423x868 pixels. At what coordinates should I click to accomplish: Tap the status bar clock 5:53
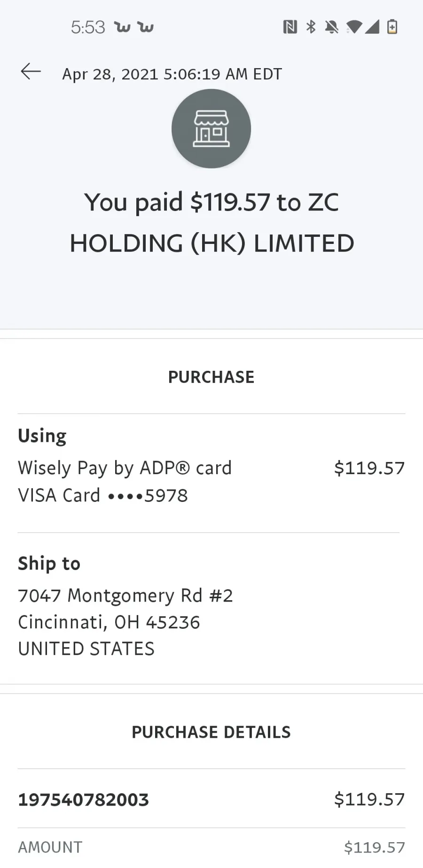[88, 27]
